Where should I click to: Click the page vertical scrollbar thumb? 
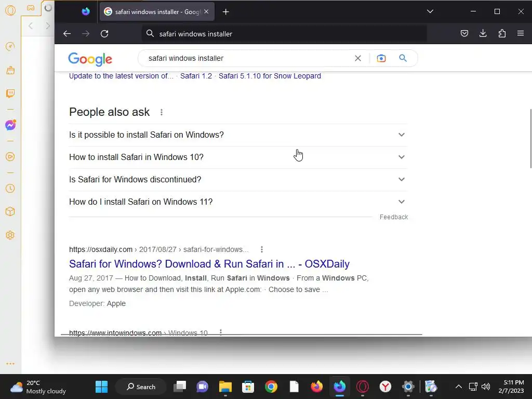(530, 138)
